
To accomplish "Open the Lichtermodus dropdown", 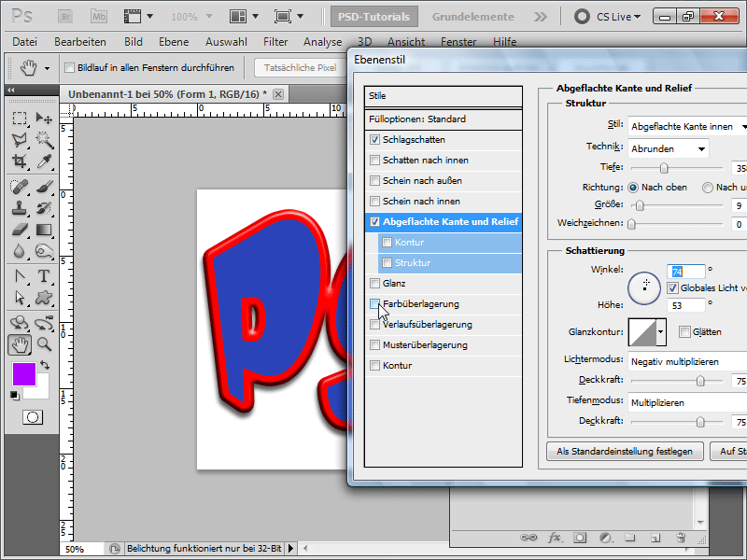I will coord(687,361).
